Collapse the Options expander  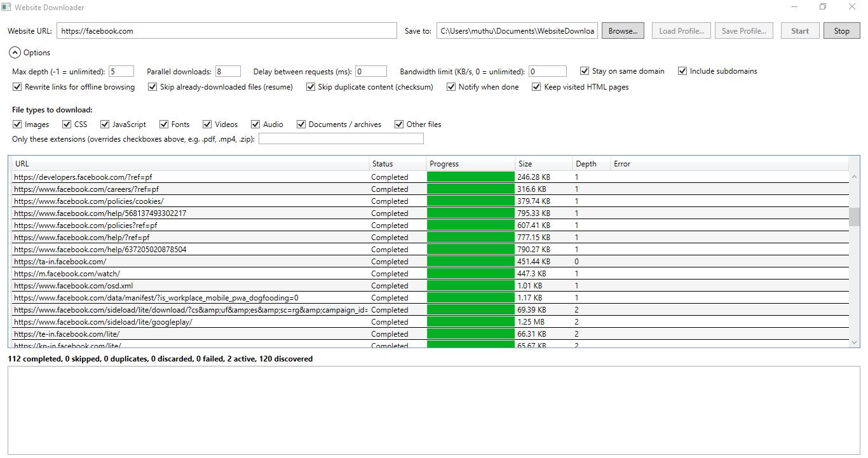pyautogui.click(x=15, y=53)
